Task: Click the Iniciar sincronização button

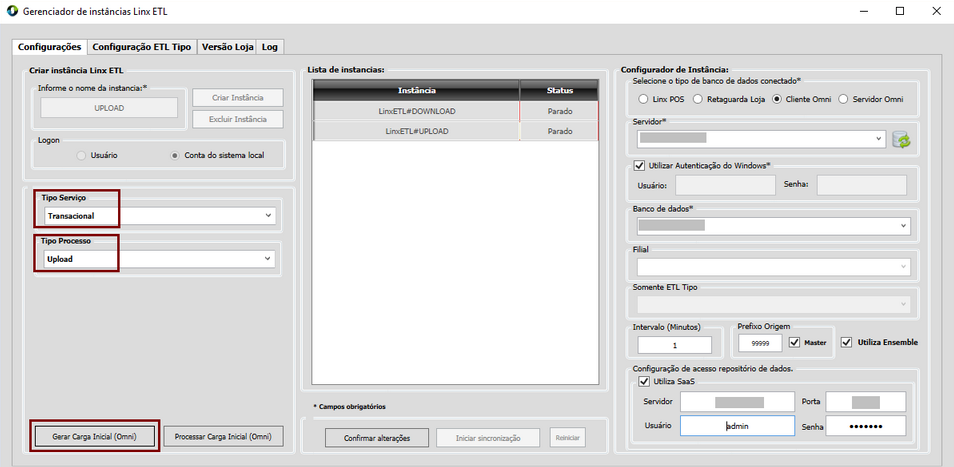Action: (x=489, y=438)
